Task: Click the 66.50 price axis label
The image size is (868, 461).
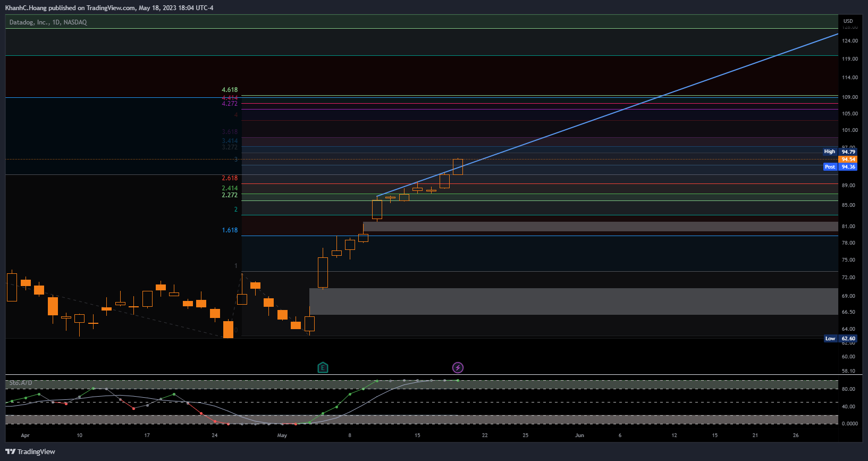Action: coord(848,312)
